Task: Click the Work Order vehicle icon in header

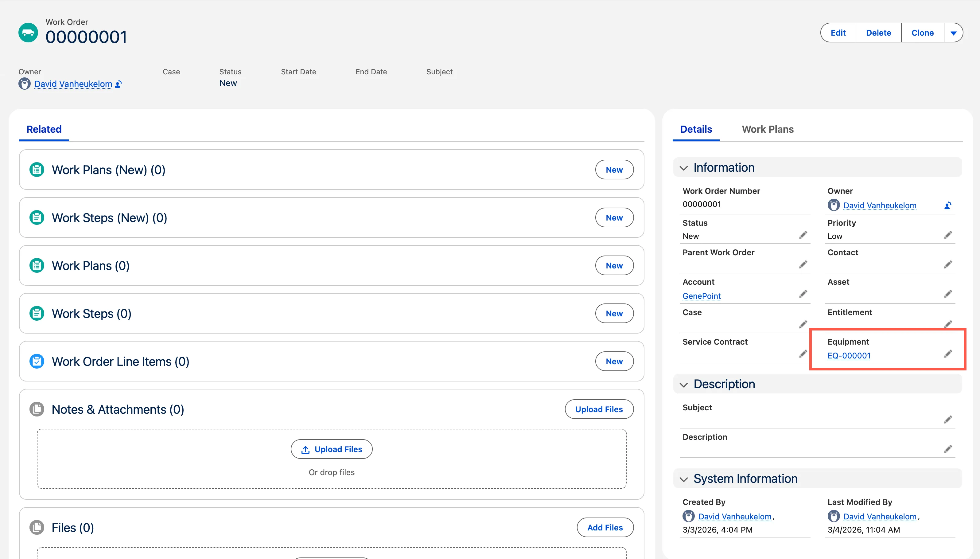Action: [x=28, y=33]
